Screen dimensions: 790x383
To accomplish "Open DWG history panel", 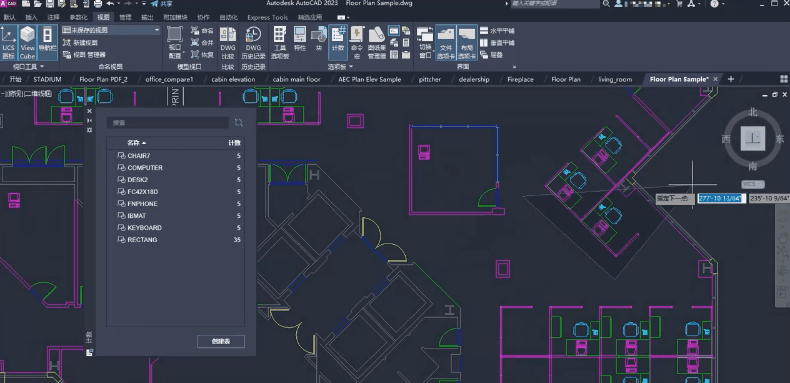I will point(253,43).
